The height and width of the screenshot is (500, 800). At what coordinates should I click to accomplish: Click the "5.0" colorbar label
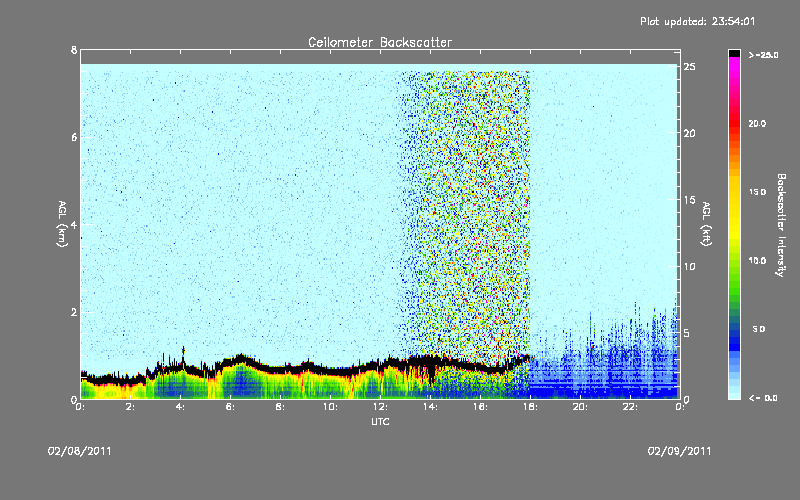coord(759,329)
